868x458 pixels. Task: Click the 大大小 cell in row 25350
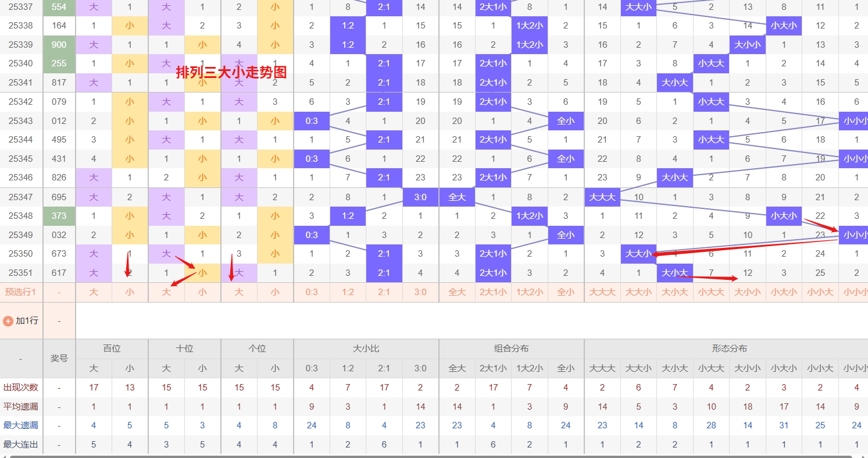coord(638,254)
